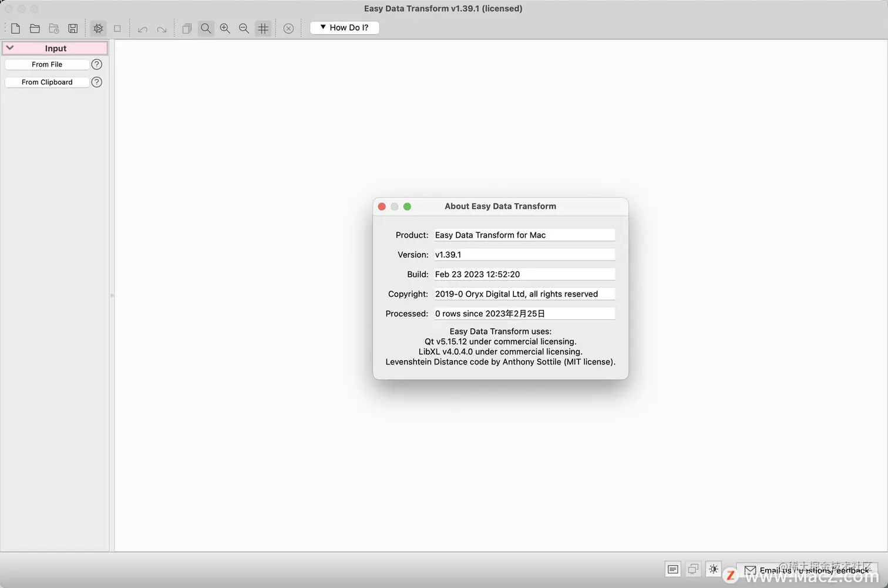Select the zoom-to-fit magnifier icon
This screenshot has height=588, width=888.
tap(206, 28)
